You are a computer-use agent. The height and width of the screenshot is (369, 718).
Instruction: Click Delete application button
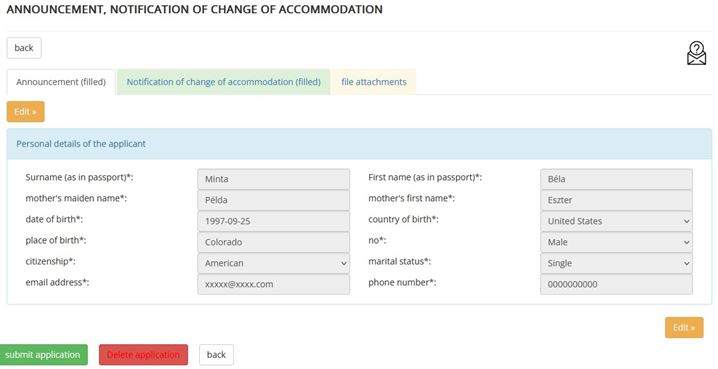pyautogui.click(x=143, y=355)
